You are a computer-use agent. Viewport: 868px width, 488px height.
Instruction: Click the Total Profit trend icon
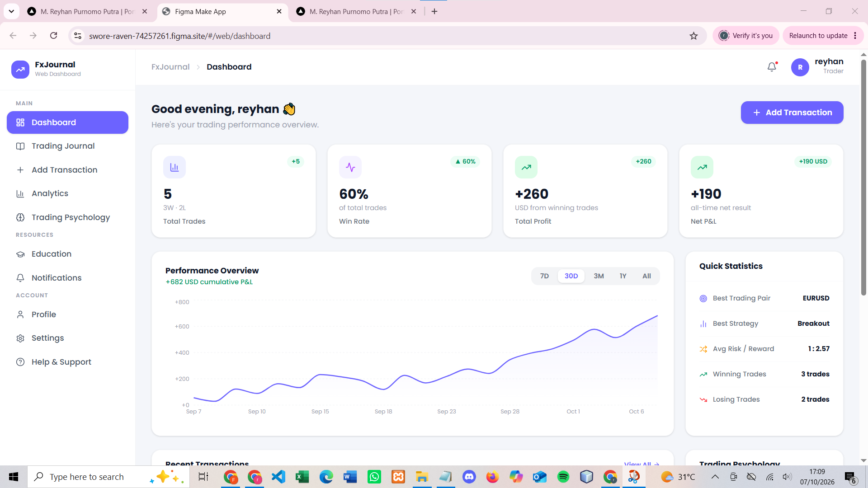[x=526, y=167]
